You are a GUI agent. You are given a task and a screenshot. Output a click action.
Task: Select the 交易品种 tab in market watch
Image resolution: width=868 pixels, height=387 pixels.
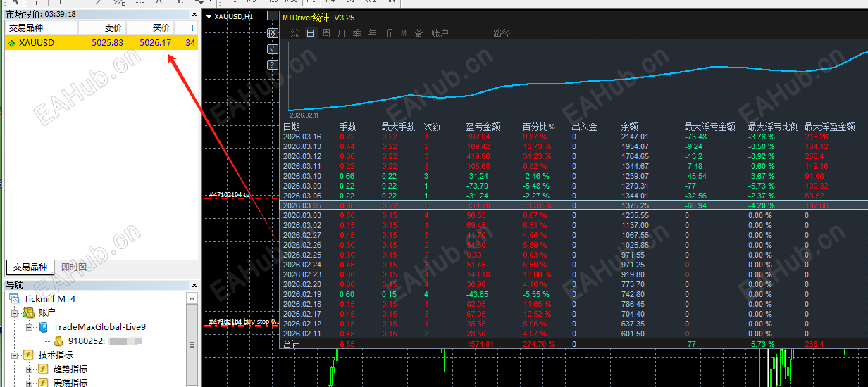(x=30, y=267)
